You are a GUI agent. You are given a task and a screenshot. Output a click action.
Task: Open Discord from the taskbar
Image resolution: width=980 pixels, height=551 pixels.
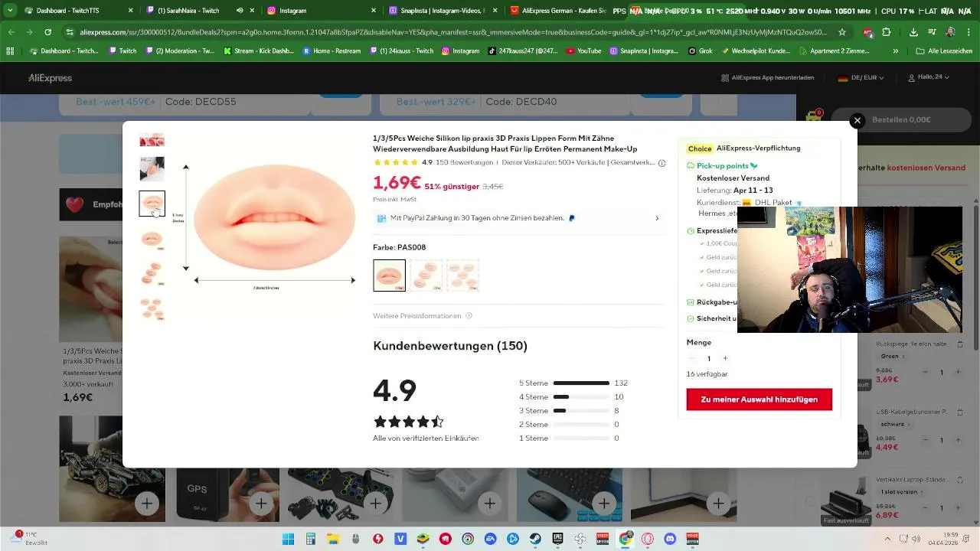[x=671, y=540]
